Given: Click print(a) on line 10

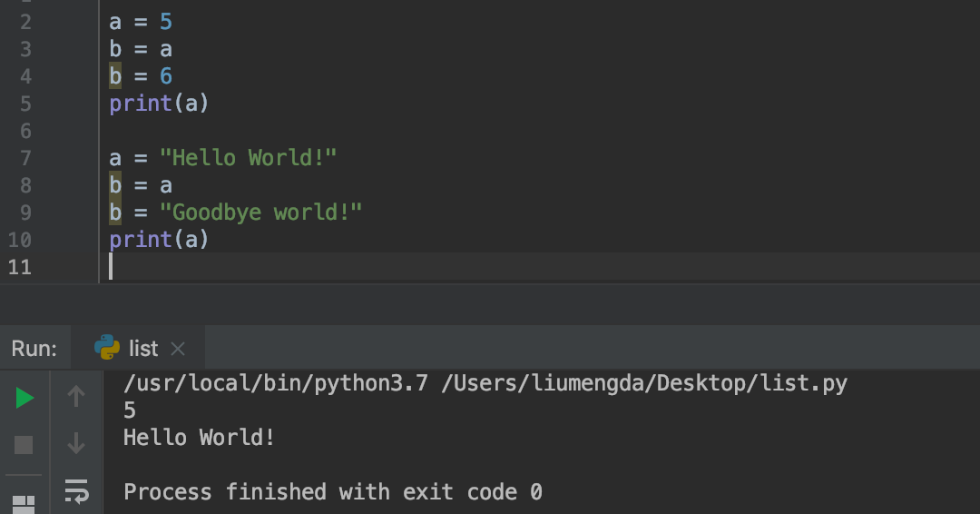Looking at the screenshot, I should [159, 240].
